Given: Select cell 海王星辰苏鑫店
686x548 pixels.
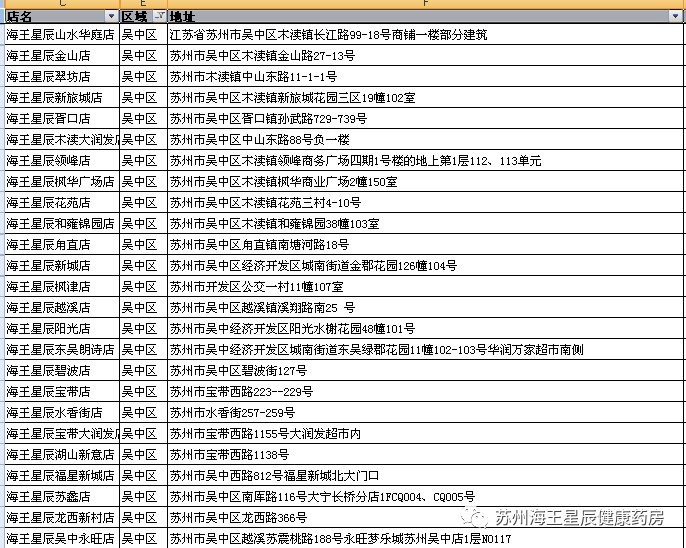Looking at the screenshot, I should pyautogui.click(x=62, y=496).
